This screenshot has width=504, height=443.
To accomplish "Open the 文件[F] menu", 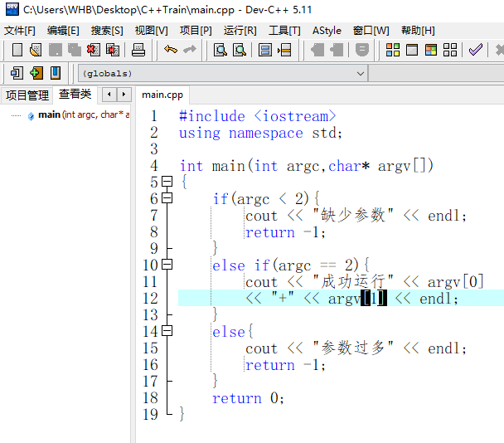I will [20, 31].
